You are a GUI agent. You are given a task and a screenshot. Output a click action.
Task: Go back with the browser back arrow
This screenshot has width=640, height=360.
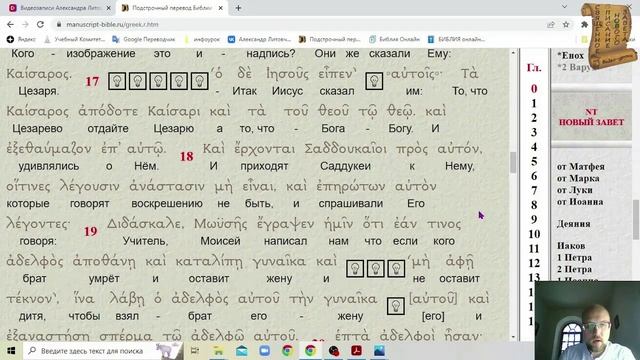tap(11, 24)
